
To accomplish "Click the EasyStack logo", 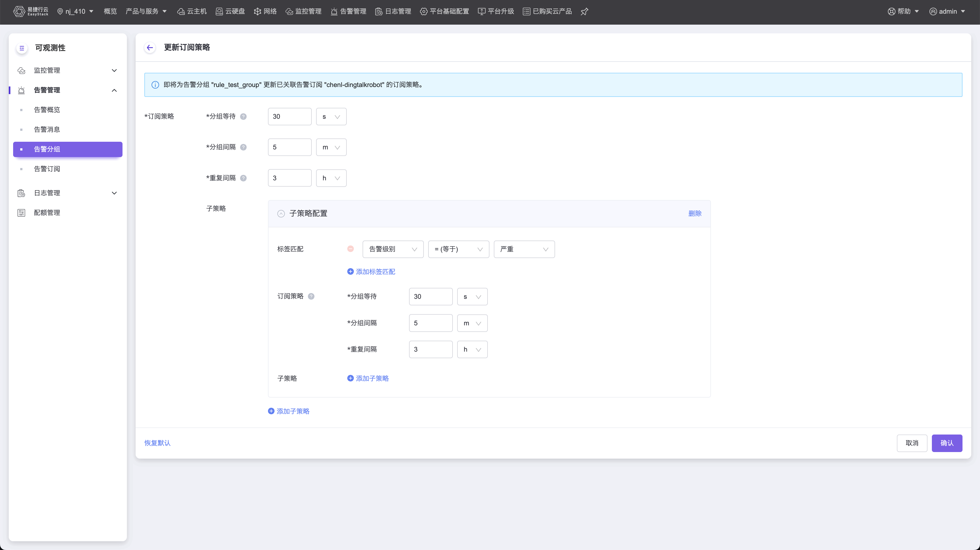I will 30,11.
